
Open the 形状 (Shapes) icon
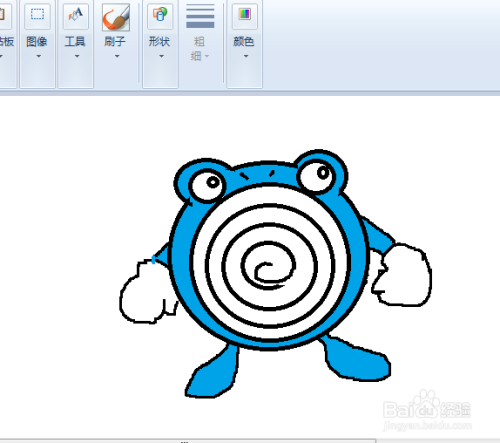tap(160, 15)
